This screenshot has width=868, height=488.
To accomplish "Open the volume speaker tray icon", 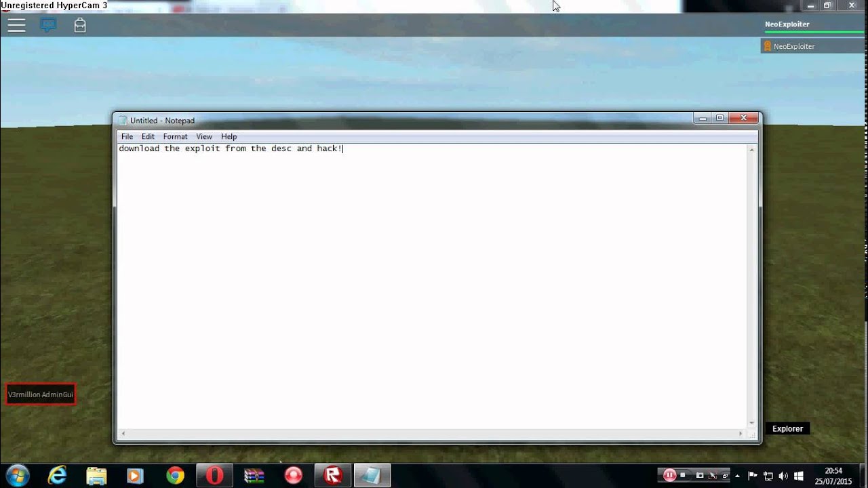I will [x=783, y=476].
